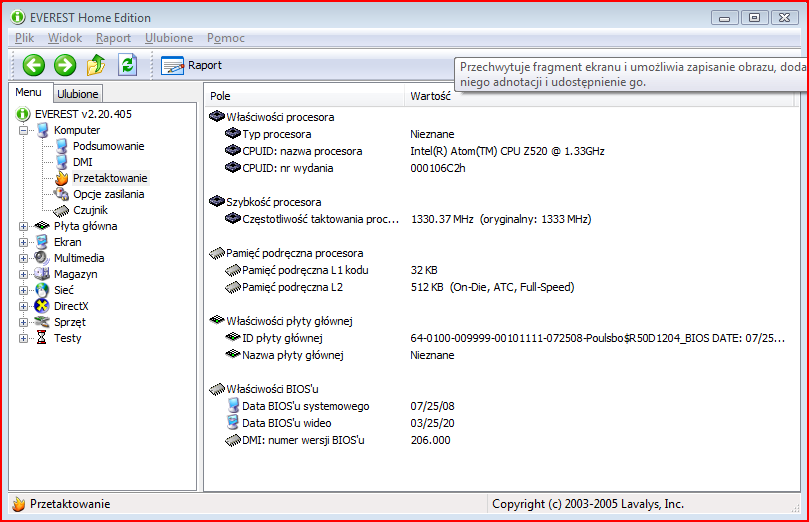
Task: Go up one level with folder arrow icon
Action: [96, 65]
